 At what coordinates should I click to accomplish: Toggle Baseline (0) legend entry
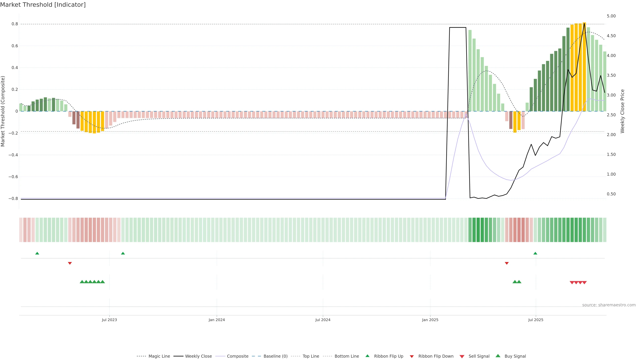tap(275, 356)
